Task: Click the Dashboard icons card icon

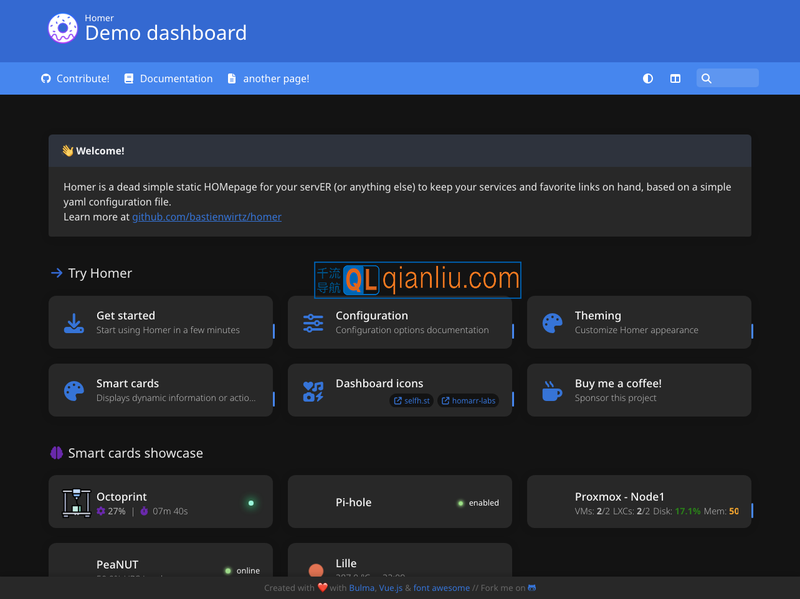Action: (x=313, y=391)
